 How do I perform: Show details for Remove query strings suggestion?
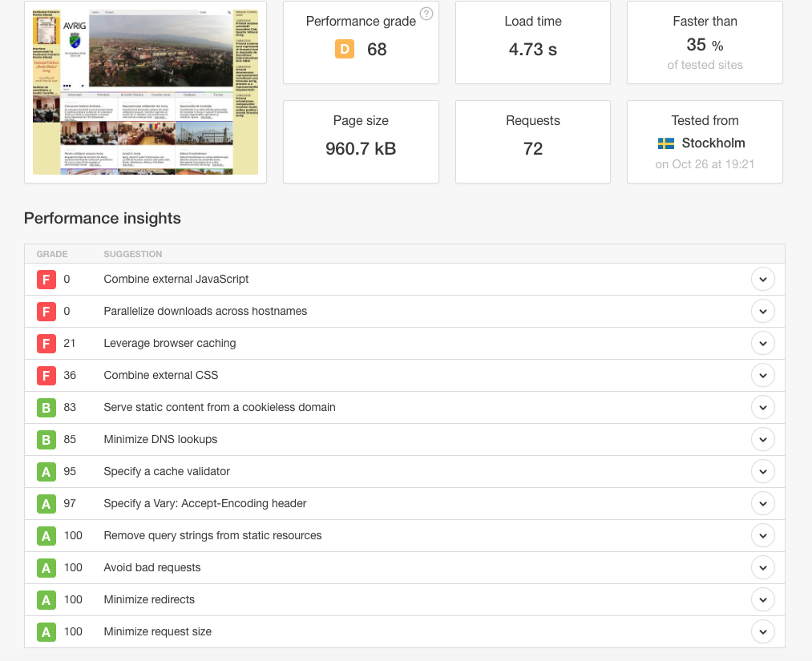click(762, 536)
